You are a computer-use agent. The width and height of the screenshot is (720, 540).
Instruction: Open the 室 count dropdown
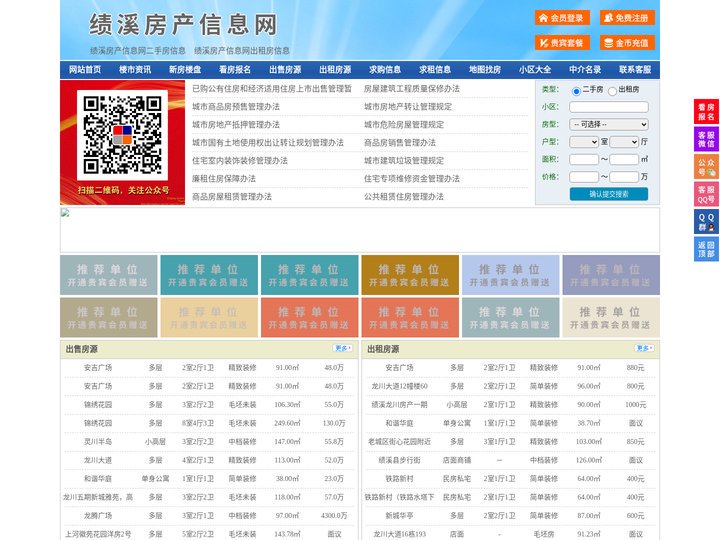click(584, 142)
